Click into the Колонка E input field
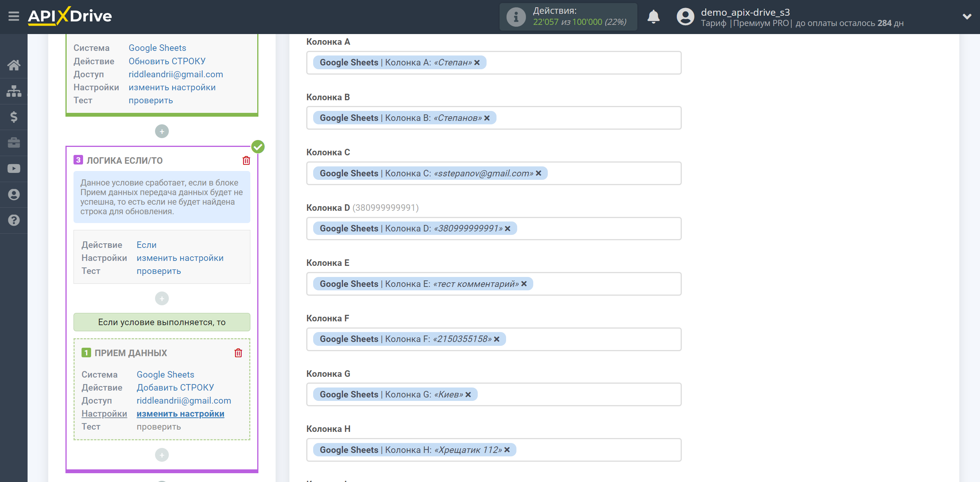980x482 pixels. [494, 284]
